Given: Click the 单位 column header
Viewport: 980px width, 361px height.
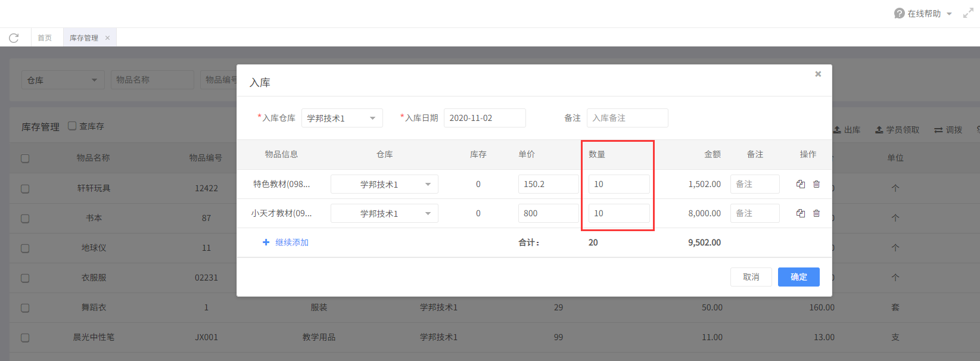Looking at the screenshot, I should (x=895, y=158).
